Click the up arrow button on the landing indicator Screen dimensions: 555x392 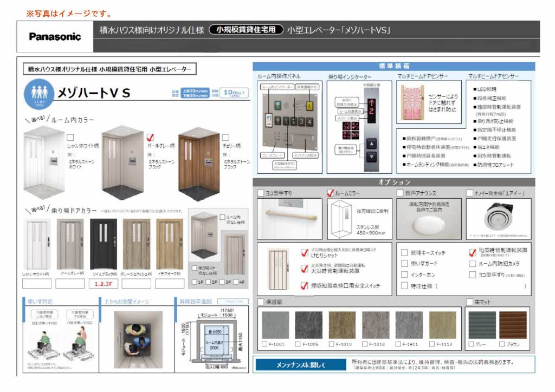[371, 144]
